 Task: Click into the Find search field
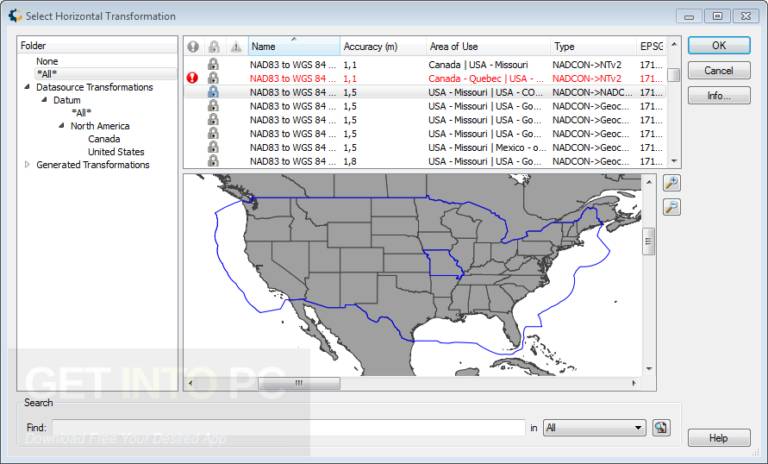pyautogui.click(x=288, y=428)
